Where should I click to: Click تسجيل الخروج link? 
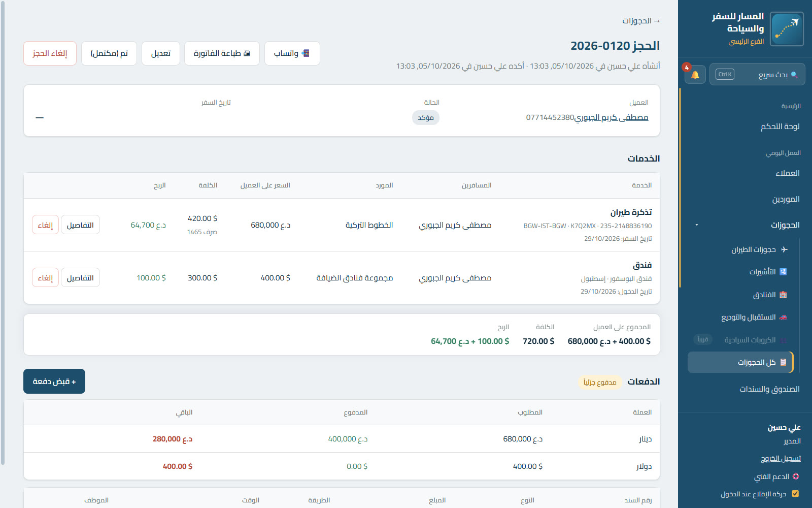(781, 458)
